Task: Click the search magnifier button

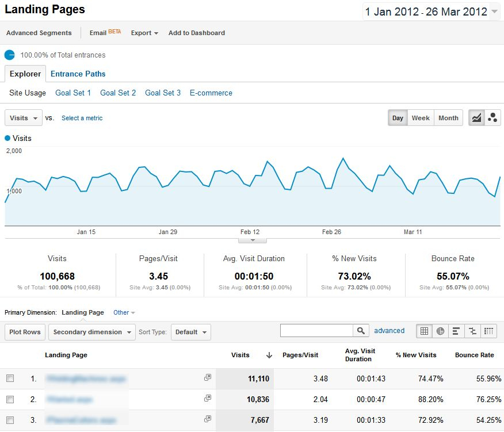Action: click(361, 331)
